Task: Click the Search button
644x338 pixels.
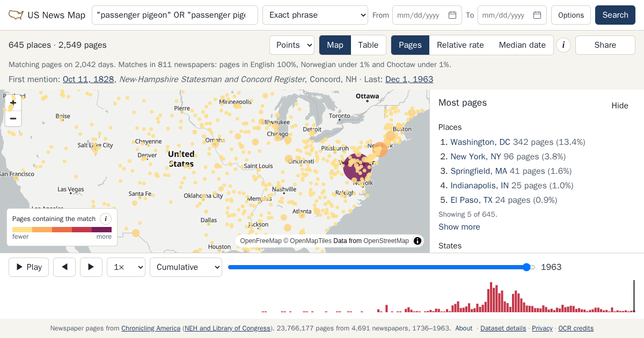Action: click(615, 15)
